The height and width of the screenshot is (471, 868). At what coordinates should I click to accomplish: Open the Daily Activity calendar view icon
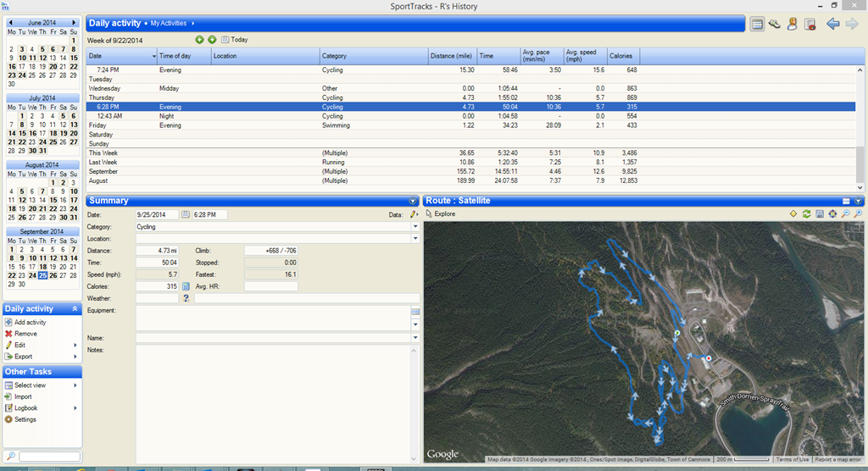[757, 24]
